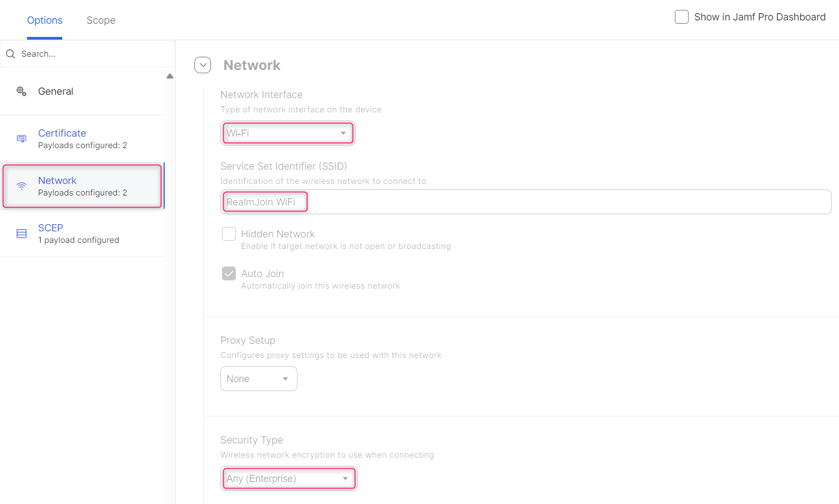839x504 pixels.
Task: Click the Certificate payload icon
Action: click(21, 139)
